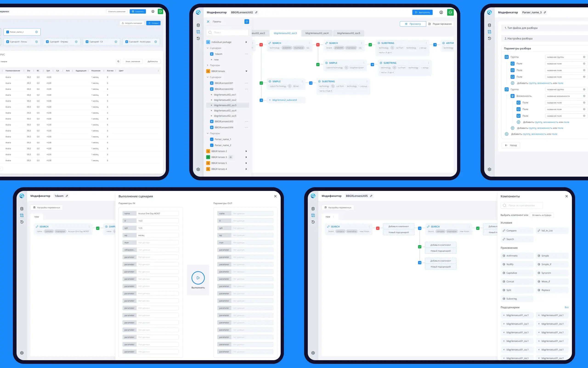Screen dimensions: 588x368
Task: Click pencil icon beside Parser_name_3 title
Action: (x=545, y=12)
